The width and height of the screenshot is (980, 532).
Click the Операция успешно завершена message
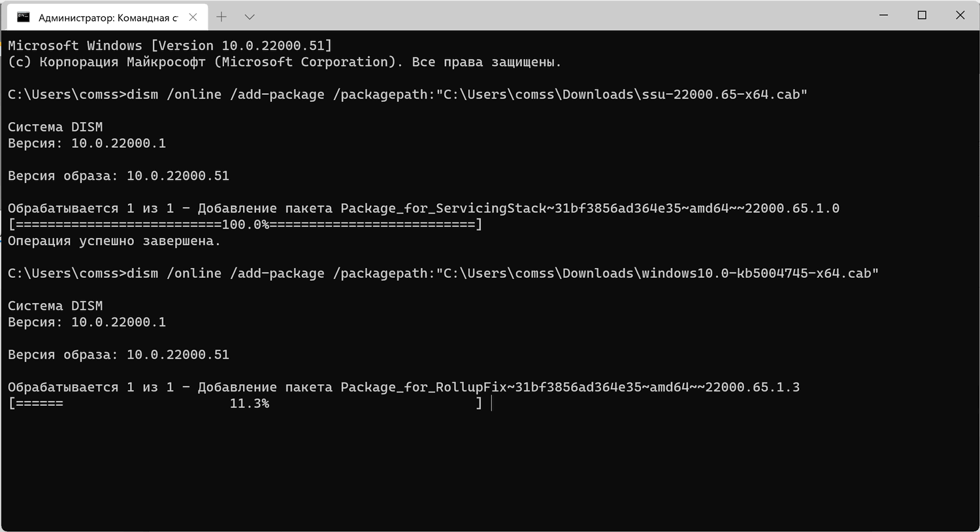tap(114, 241)
